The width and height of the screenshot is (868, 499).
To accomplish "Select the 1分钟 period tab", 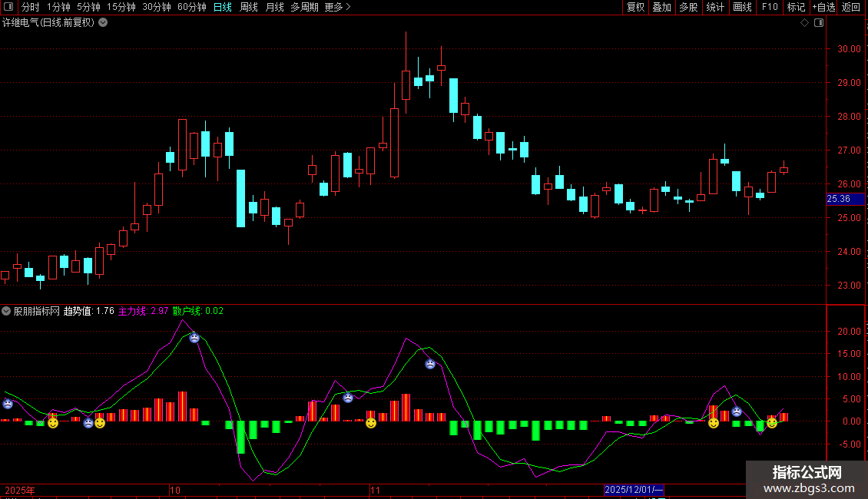I will 58,7.
